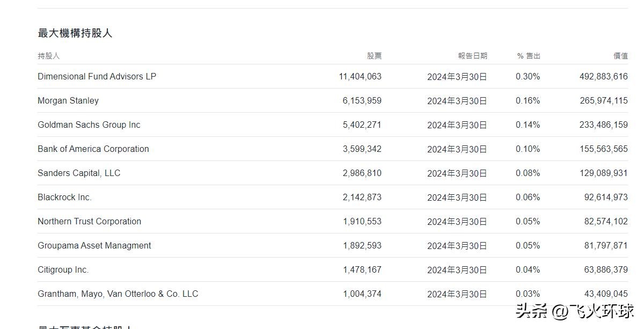The width and height of the screenshot is (644, 329).
Task: Click the 头条 @飞火环球 watermark
Action: (x=574, y=311)
